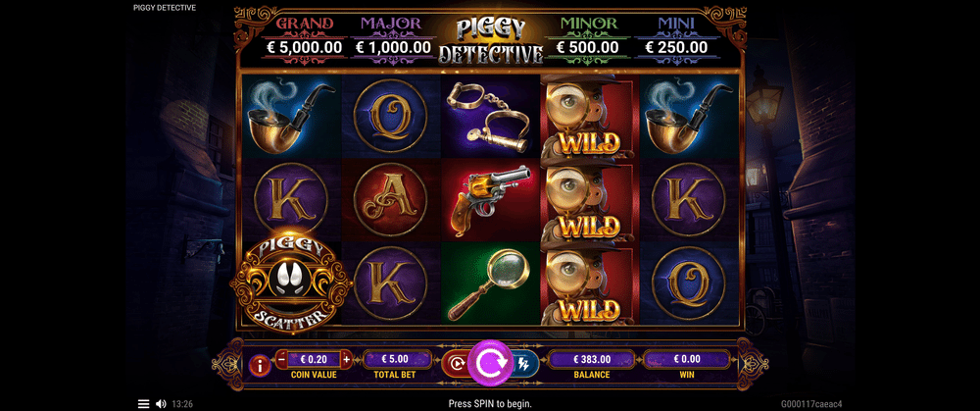980x411 pixels.
Task: Decrease coin value with minus button
Action: pyautogui.click(x=281, y=360)
